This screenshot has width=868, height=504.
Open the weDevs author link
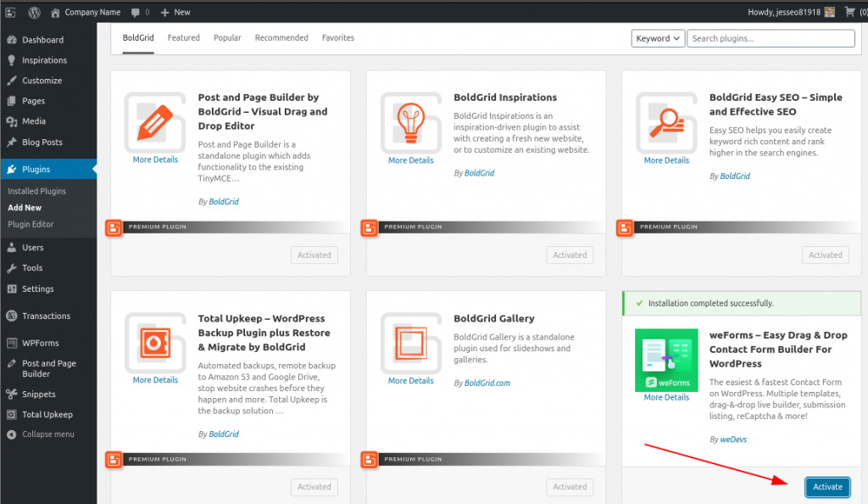coord(733,440)
